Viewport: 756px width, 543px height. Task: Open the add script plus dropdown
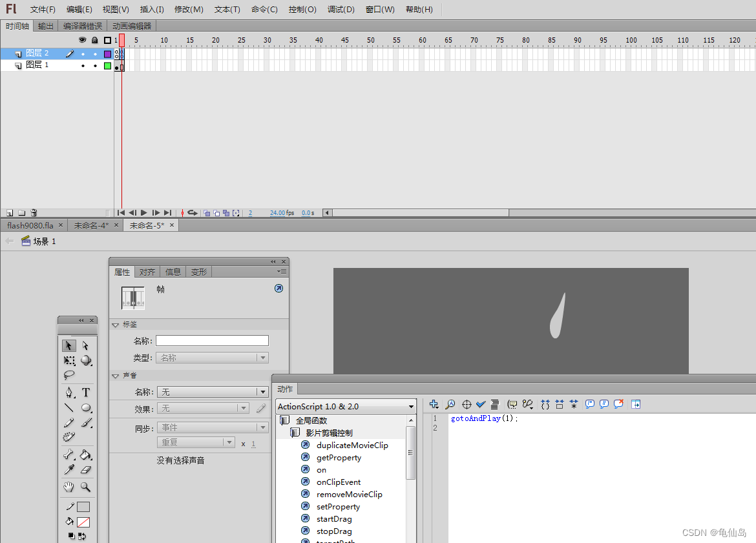(x=434, y=404)
